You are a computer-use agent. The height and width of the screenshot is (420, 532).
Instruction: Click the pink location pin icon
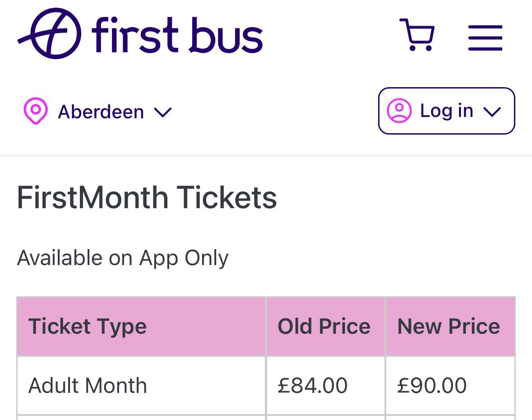point(35,111)
